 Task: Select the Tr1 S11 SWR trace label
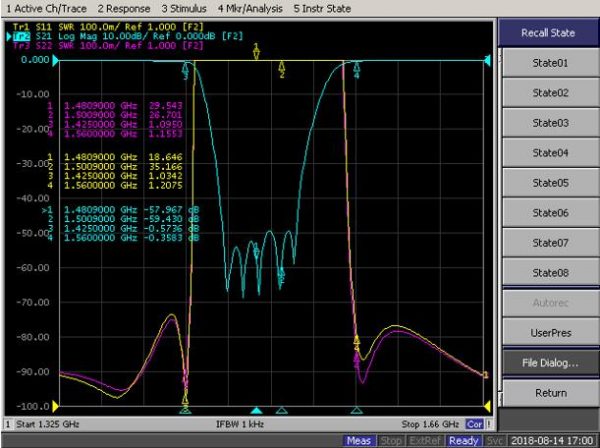(108, 27)
